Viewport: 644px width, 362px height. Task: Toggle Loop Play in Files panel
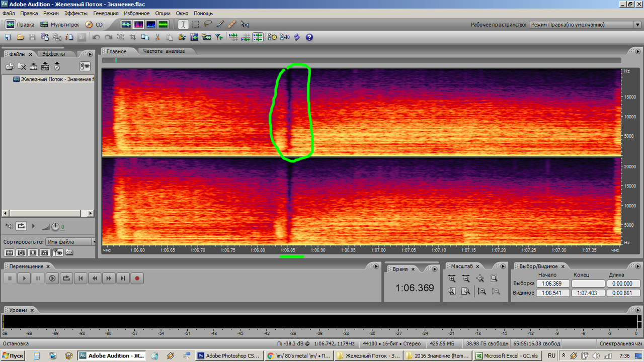[21, 226]
